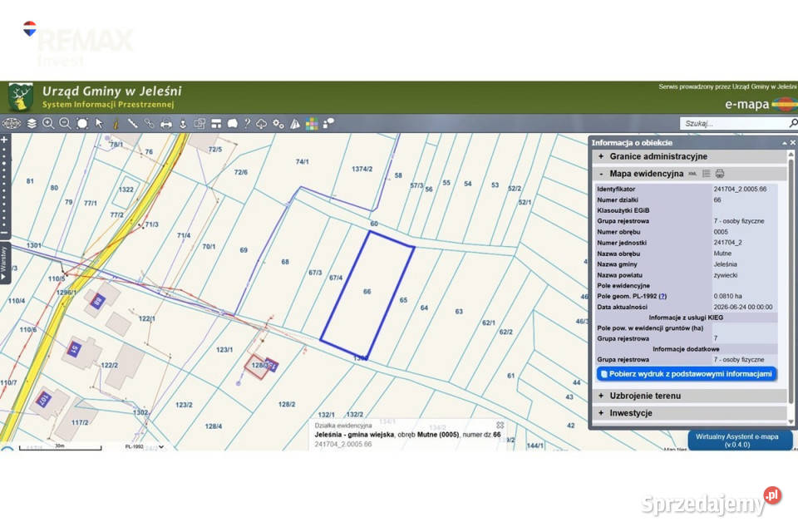798x532 pixels.
Task: Open the Warstwy side panel tab
Action: pos(4,264)
